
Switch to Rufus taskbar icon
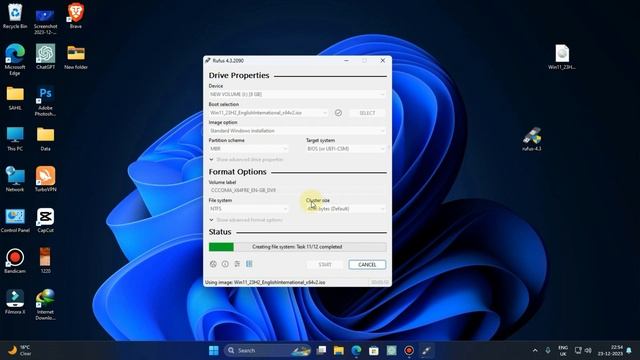pos(427,350)
